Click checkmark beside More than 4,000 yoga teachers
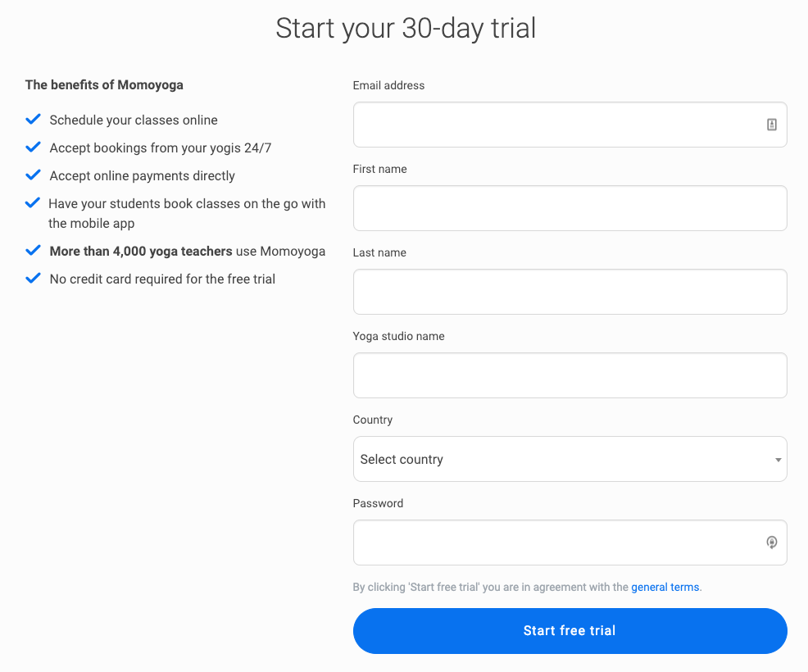The image size is (808, 672). 33,250
